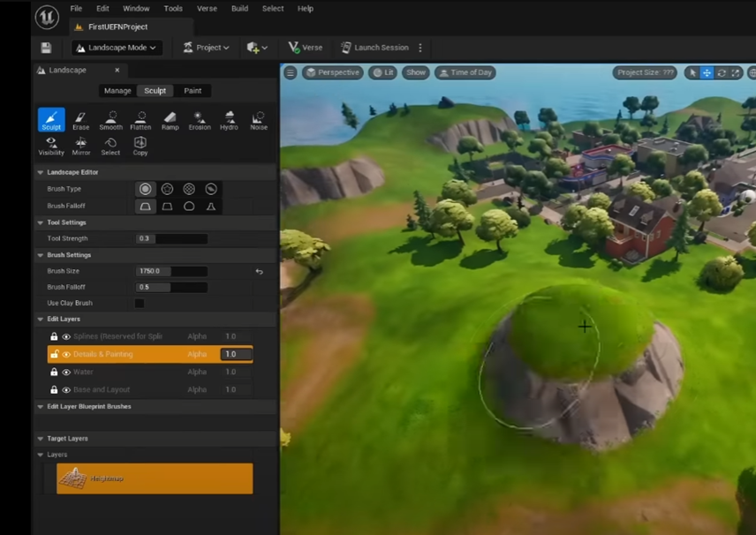The width and height of the screenshot is (756, 535).
Task: Toggle lock on Details & Painting layer
Action: (x=54, y=354)
